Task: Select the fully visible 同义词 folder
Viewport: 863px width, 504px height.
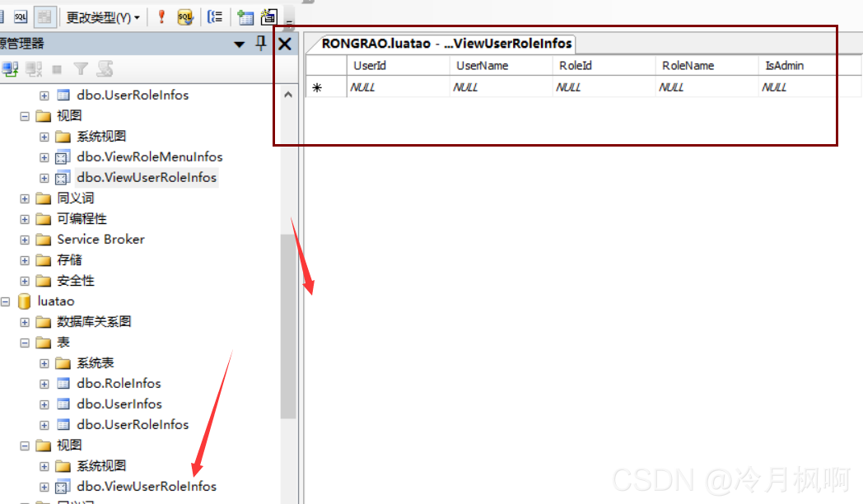Action: [x=76, y=198]
